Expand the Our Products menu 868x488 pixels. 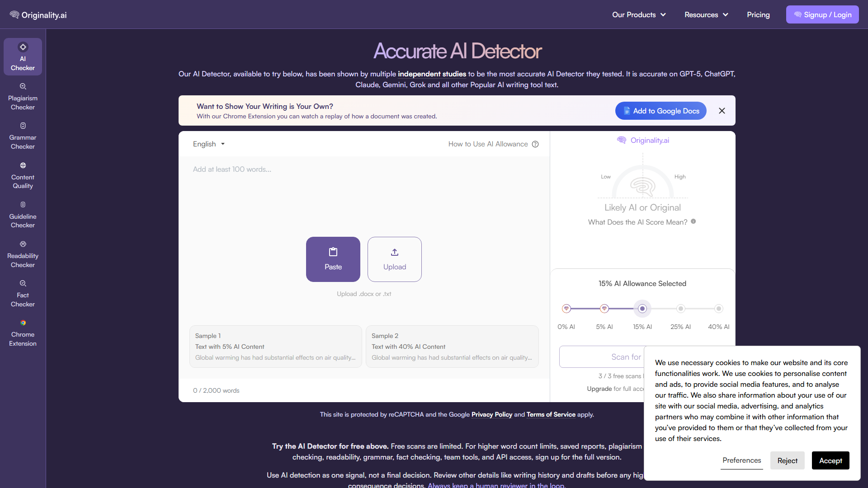pos(639,14)
